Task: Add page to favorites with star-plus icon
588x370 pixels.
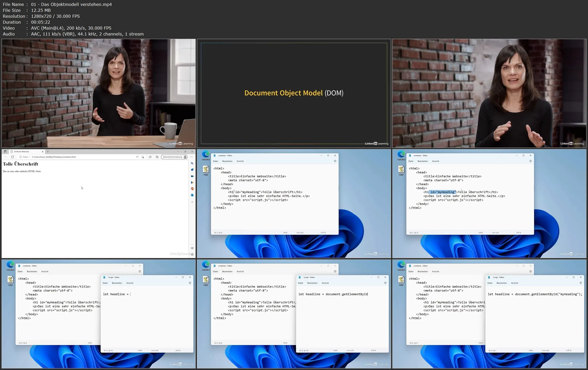Action: coord(143,157)
